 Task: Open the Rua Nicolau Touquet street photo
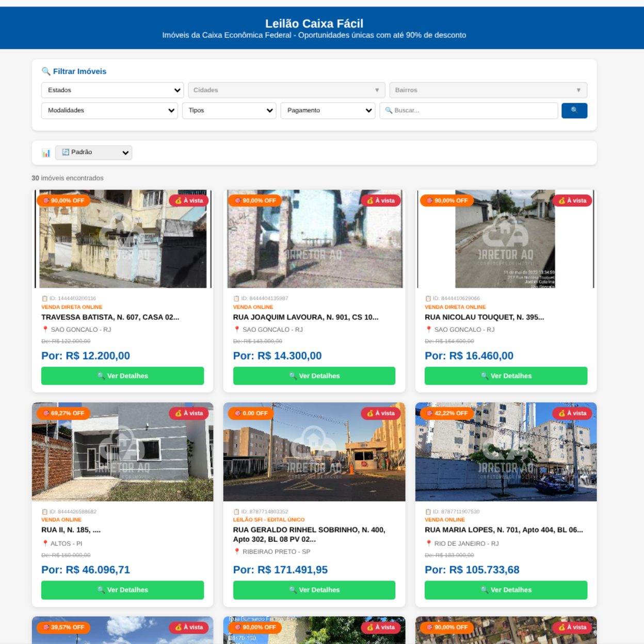[506, 239]
